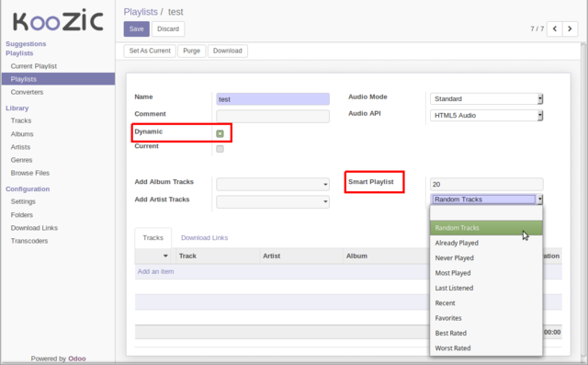This screenshot has height=365, width=588.
Task: Open Playlists section header in sidebar
Action: coord(19,53)
